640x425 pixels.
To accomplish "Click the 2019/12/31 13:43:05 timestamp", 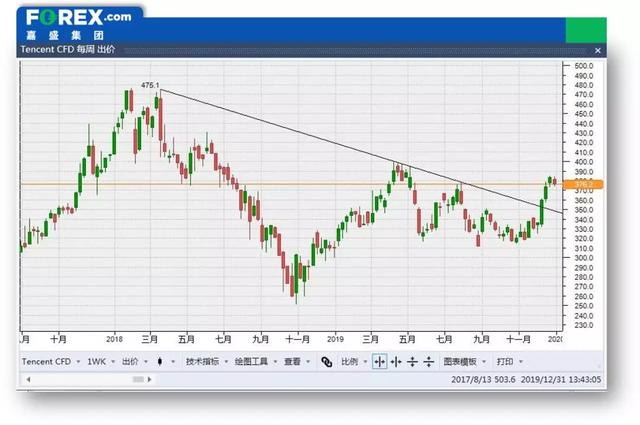I will tap(561, 379).
